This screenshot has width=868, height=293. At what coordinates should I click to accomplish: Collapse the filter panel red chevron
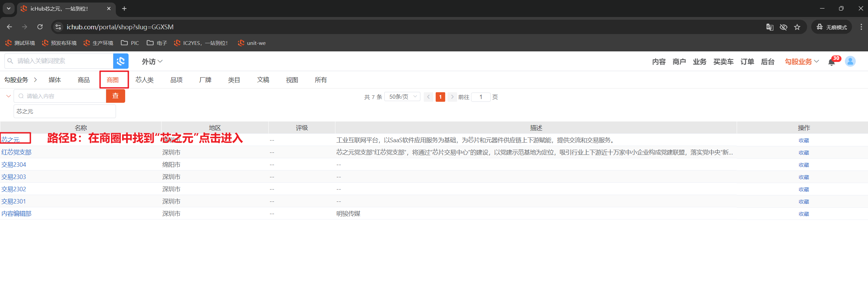click(x=9, y=96)
